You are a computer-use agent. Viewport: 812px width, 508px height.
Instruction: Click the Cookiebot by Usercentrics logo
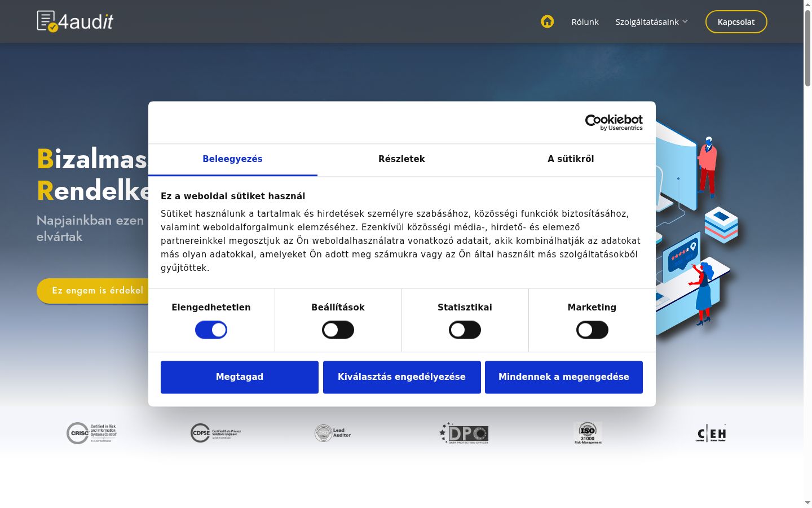tap(614, 122)
